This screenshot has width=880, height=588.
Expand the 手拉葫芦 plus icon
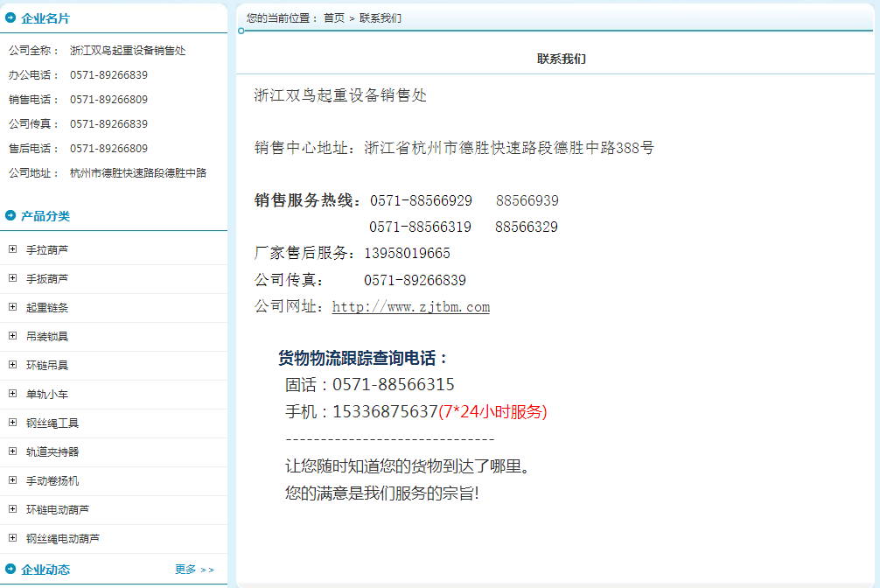12,249
